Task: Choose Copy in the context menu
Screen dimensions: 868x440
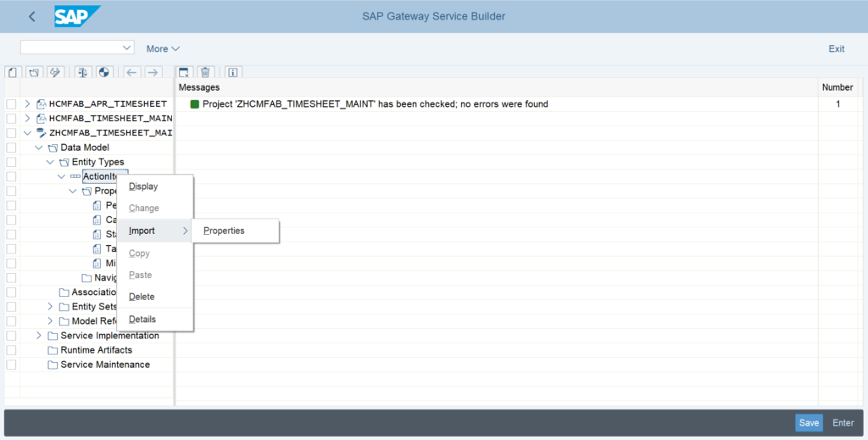Action: pyautogui.click(x=155, y=253)
